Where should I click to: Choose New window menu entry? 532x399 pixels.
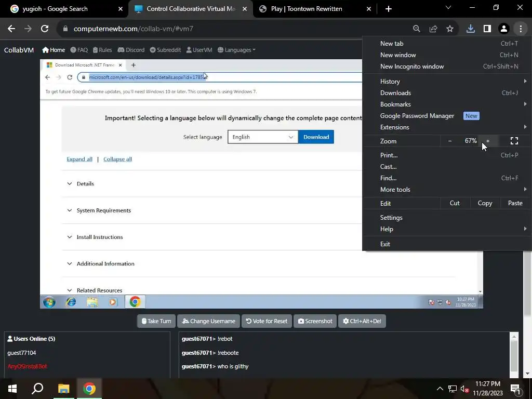[x=447, y=55]
